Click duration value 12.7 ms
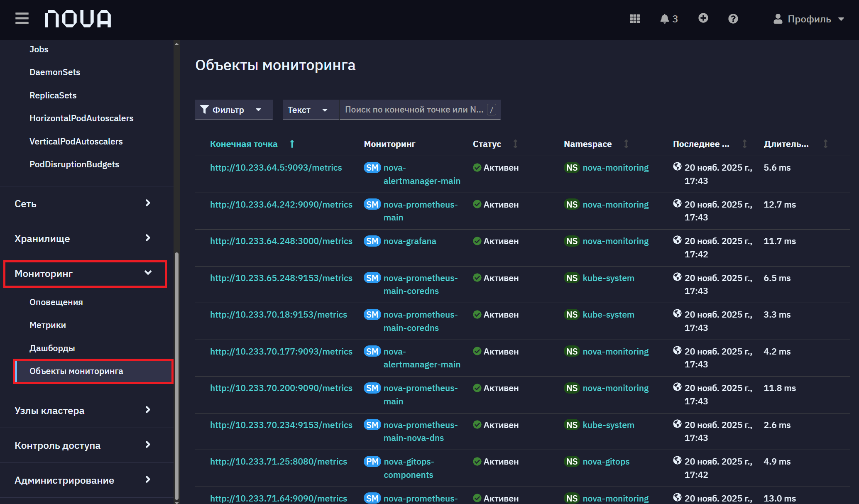Image resolution: width=859 pixels, height=504 pixels. coord(780,204)
